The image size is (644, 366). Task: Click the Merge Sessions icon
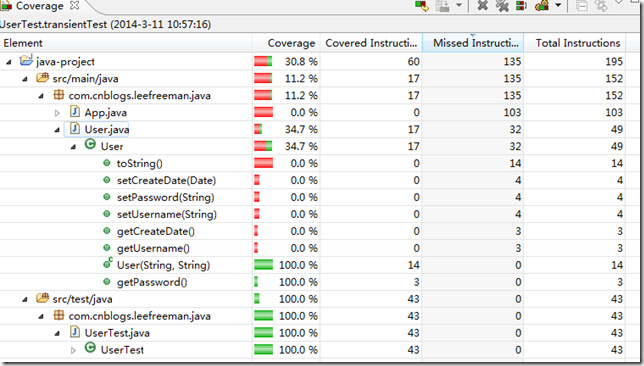click(x=521, y=5)
